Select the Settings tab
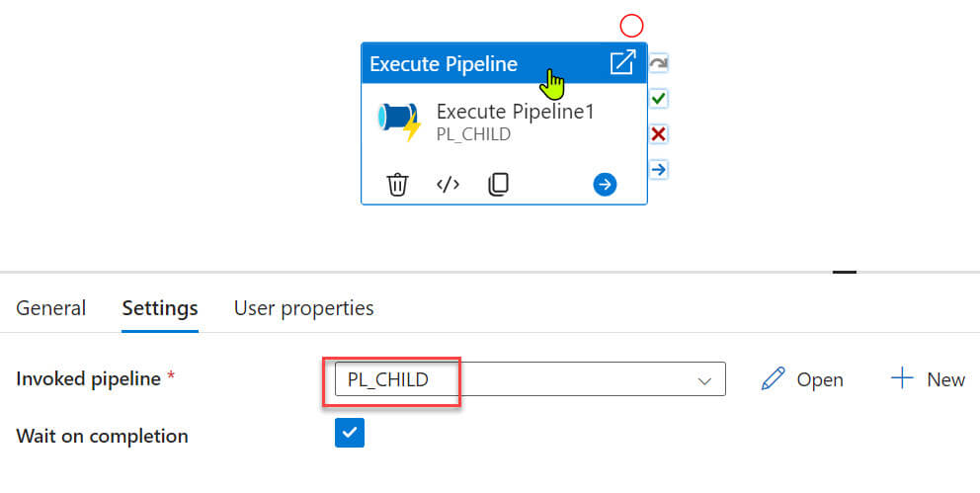980x493 pixels. 160,308
